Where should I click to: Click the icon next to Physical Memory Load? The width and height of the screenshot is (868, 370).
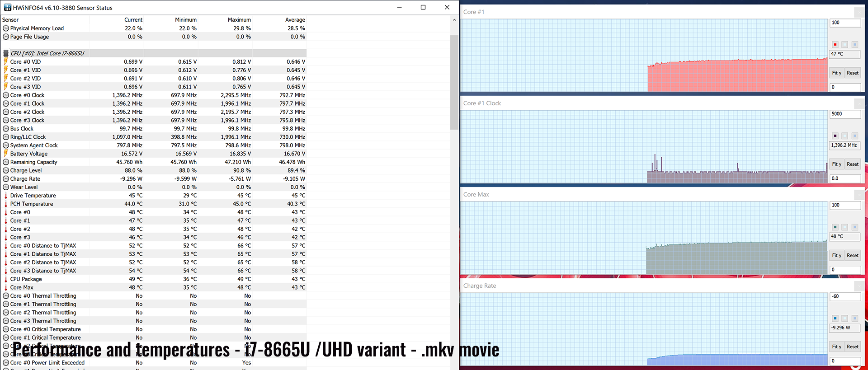6,28
